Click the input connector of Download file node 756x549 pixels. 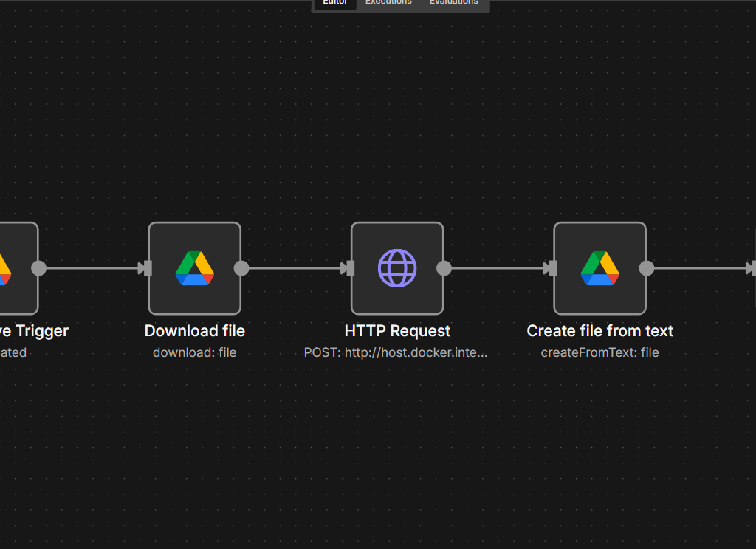tap(147, 268)
